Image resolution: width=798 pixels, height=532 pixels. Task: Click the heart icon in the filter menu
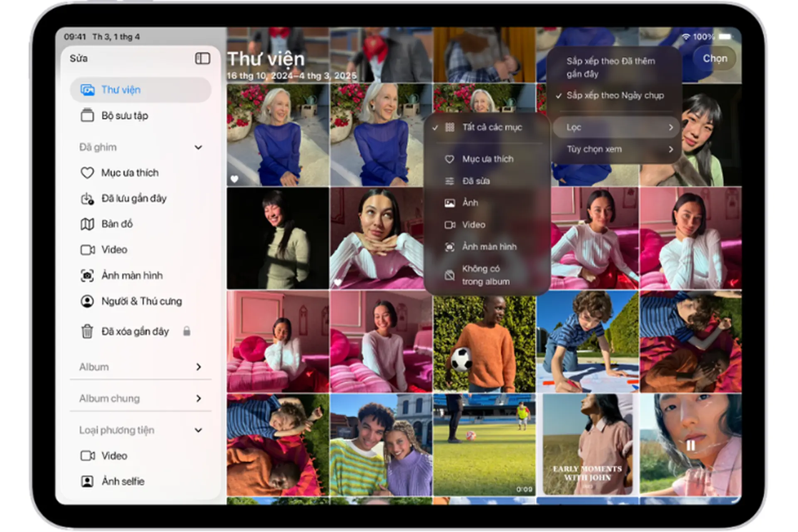(x=449, y=159)
